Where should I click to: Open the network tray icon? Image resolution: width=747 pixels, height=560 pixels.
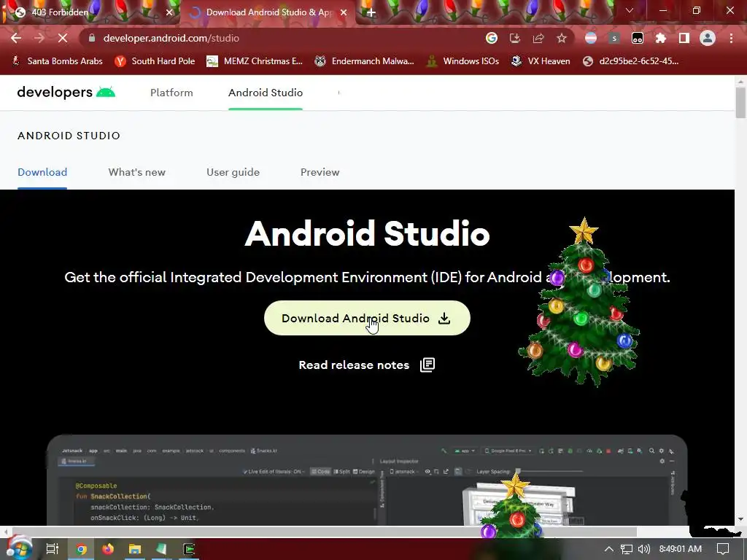click(x=627, y=549)
